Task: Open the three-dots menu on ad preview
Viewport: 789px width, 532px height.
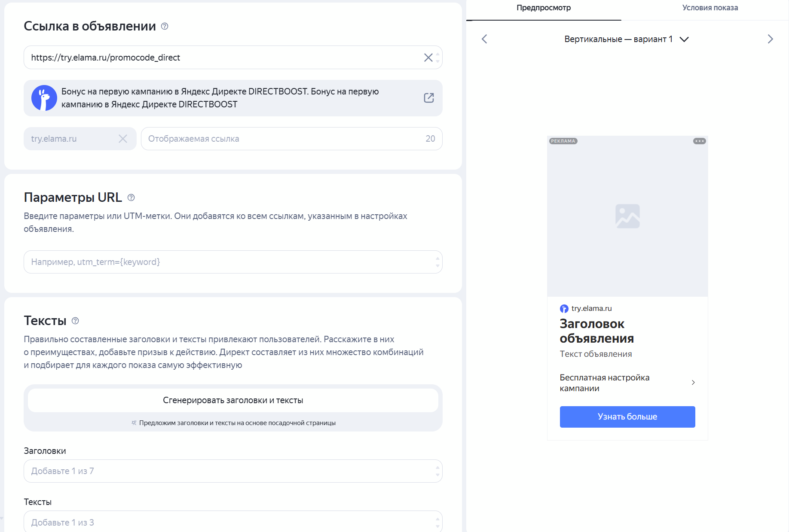Action: coord(699,141)
